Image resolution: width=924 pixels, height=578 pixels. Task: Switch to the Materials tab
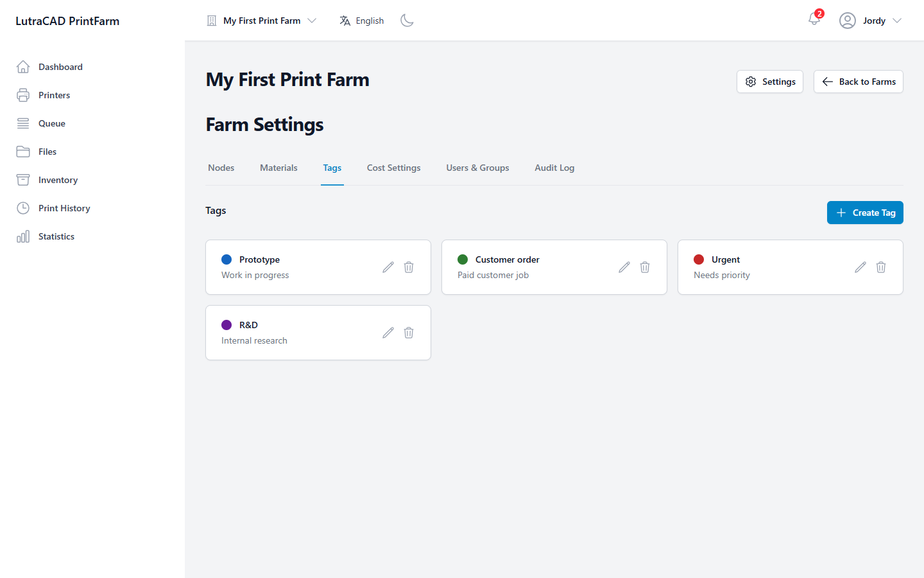(x=278, y=168)
